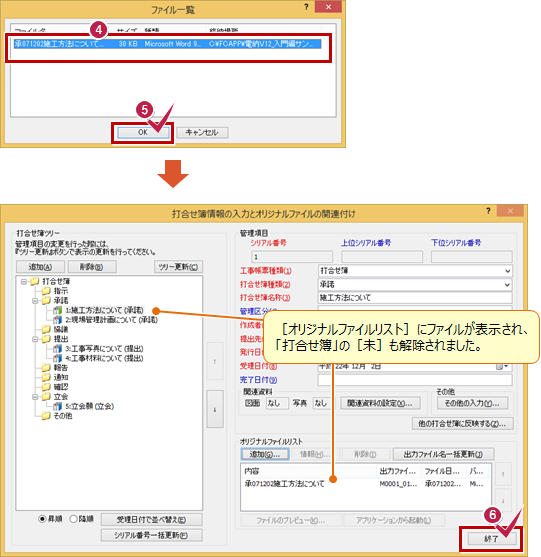Viewport: 541px width, 557px height.
Task: Select the 降順 radio button
Action: point(73,519)
